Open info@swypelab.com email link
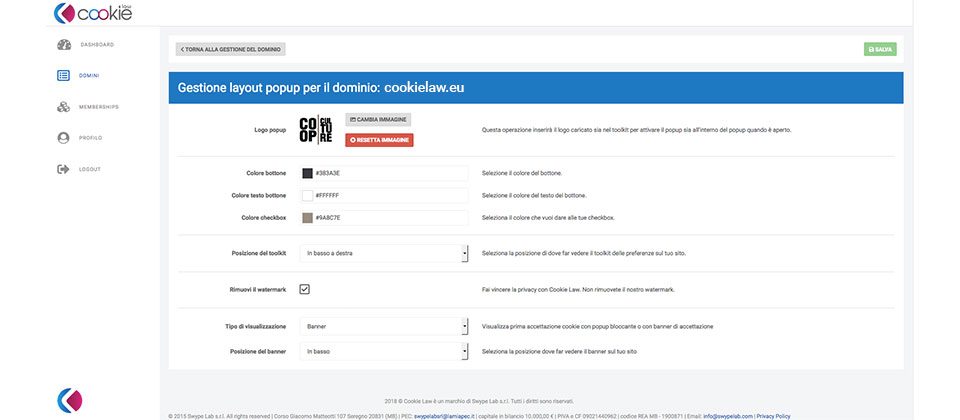 tap(728, 416)
